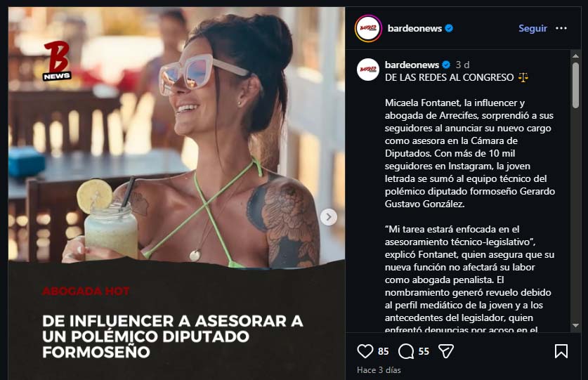Click the scroll down arrow of caption
Image resolution: width=588 pixels, height=380 pixels.
[x=575, y=326]
